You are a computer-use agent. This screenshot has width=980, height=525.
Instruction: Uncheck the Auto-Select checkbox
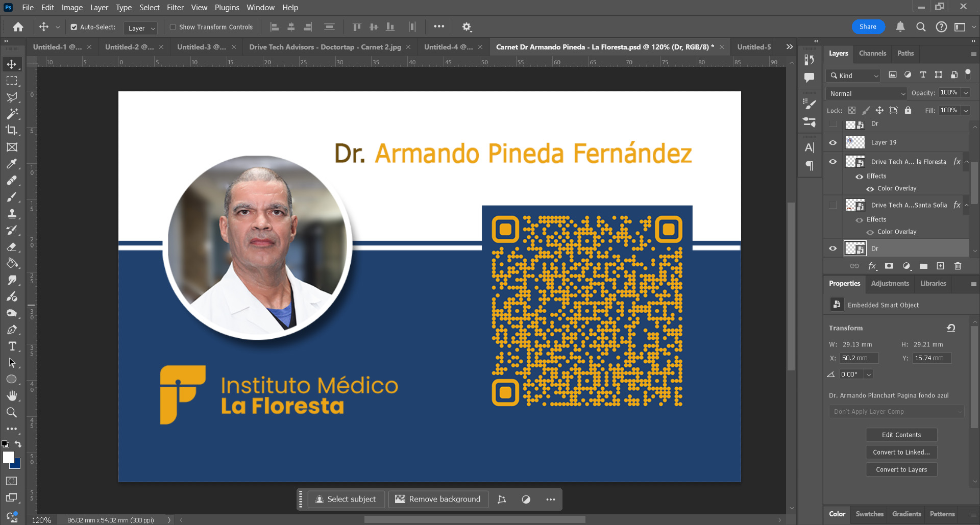(x=74, y=27)
